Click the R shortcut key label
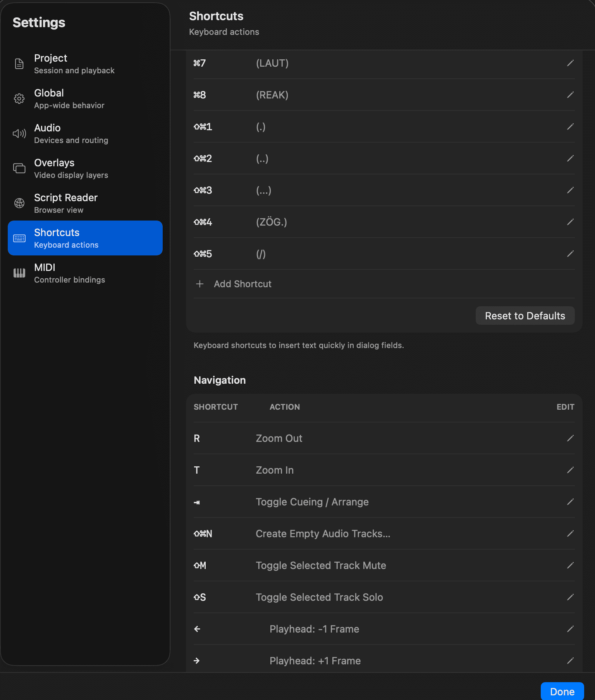 click(197, 438)
